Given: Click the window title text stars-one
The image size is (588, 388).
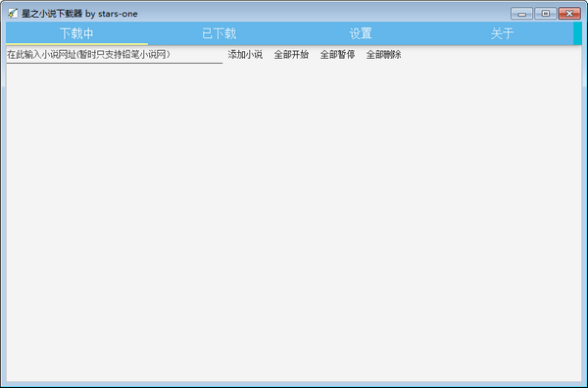Looking at the screenshot, I should [118, 14].
